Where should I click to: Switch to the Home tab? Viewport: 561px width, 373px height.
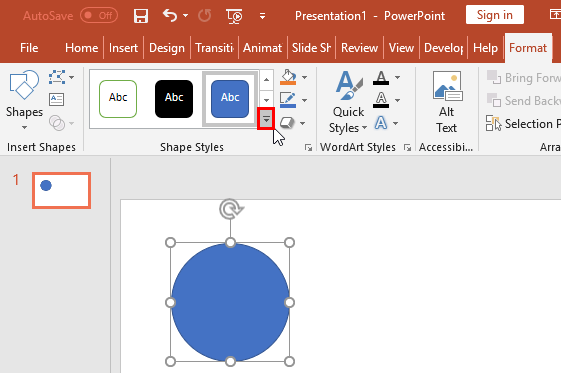[82, 48]
